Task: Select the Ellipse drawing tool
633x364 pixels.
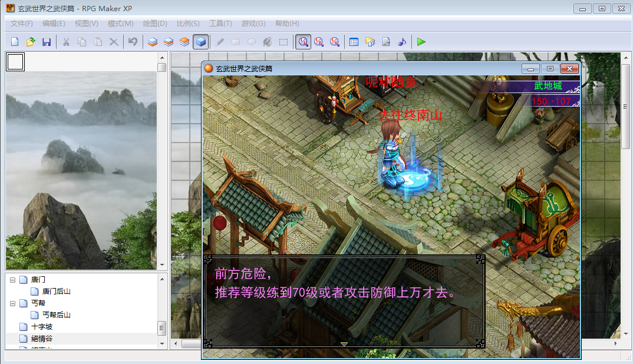Action: [252, 42]
